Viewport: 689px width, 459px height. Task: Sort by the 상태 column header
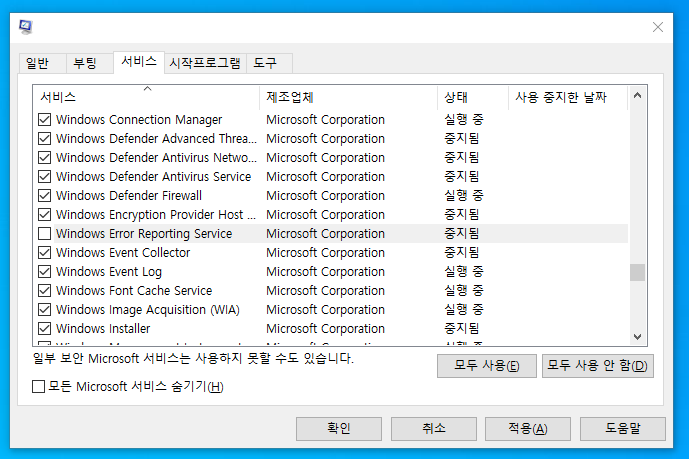click(x=473, y=97)
